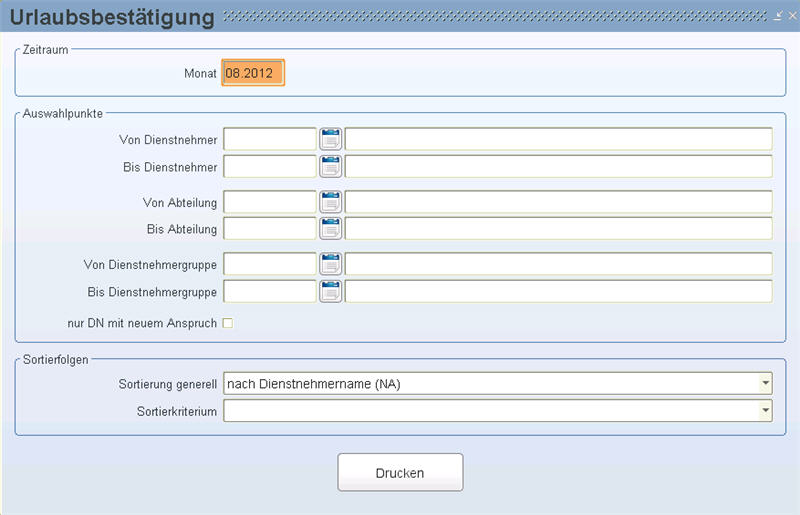800x515 pixels.
Task: Focus the Bis Abteilung code field
Action: 270,229
